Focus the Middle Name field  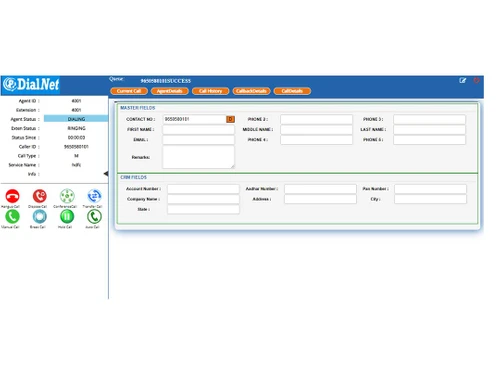(x=316, y=129)
